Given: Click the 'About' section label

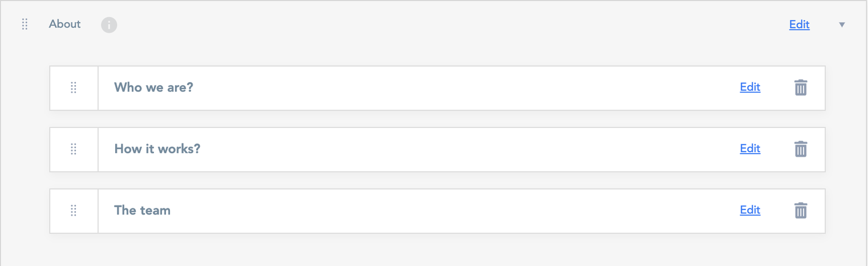Looking at the screenshot, I should tap(64, 25).
